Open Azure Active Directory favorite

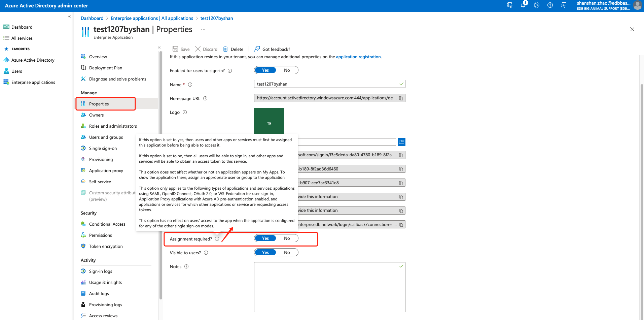coord(33,60)
